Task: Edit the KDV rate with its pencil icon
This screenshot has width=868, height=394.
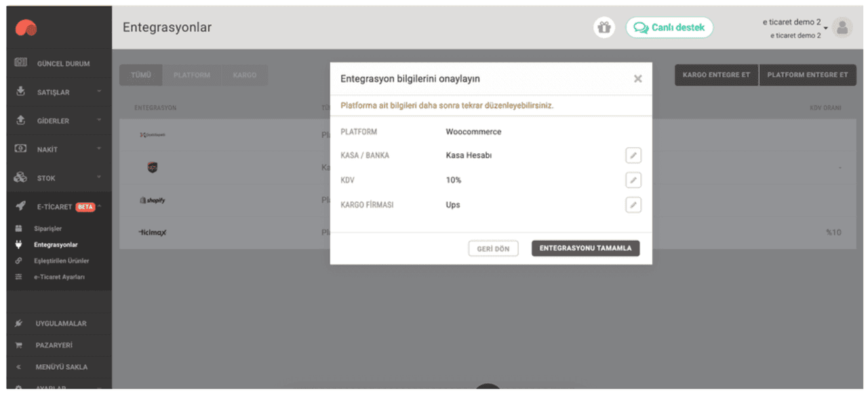Action: pos(633,180)
